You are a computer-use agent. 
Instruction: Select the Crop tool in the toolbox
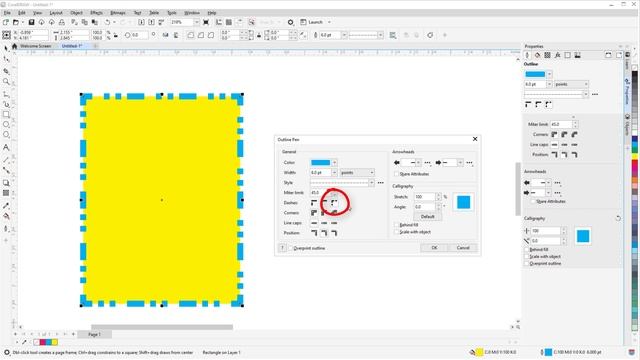pos(6,71)
